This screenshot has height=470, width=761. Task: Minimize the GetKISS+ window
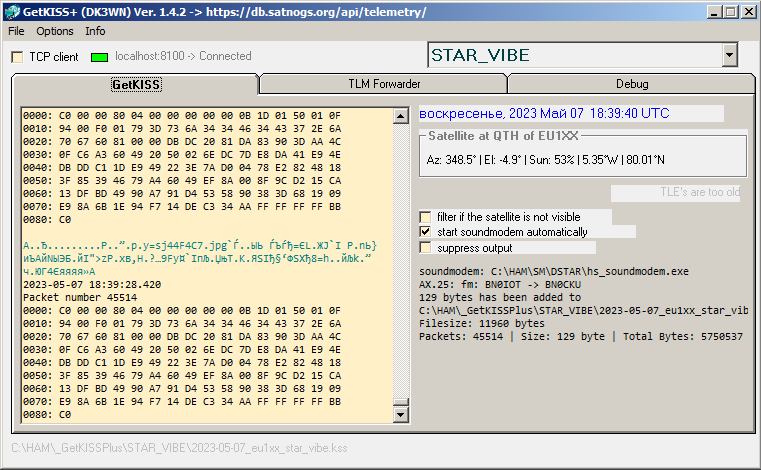[x=713, y=12]
